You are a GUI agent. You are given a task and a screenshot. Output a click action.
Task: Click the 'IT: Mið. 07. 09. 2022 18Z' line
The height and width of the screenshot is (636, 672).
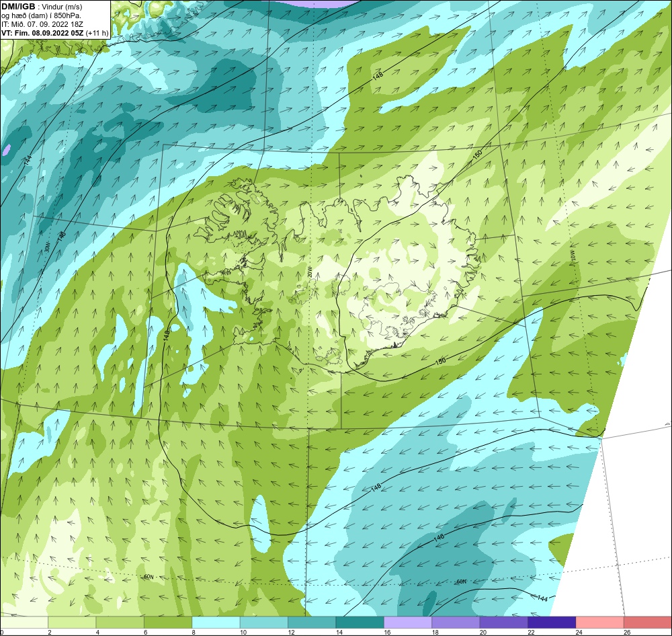[x=42, y=24]
